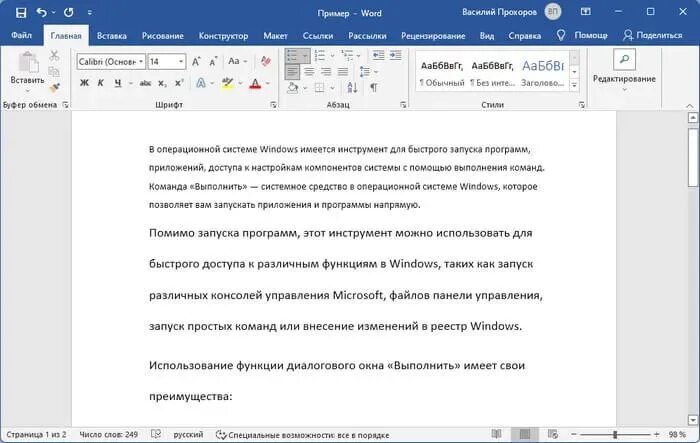Toggle bulleted list
This screenshot has height=443, width=700.
pos(293,56)
